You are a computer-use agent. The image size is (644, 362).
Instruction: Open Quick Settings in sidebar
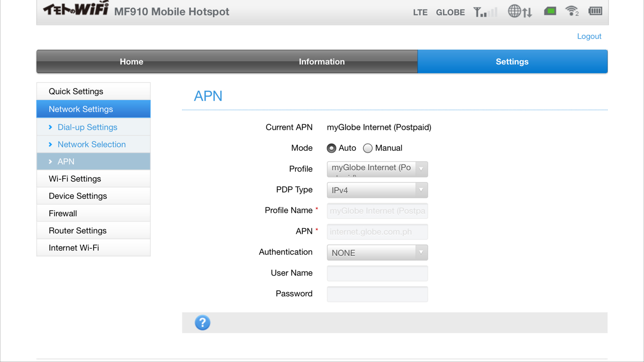(x=94, y=92)
